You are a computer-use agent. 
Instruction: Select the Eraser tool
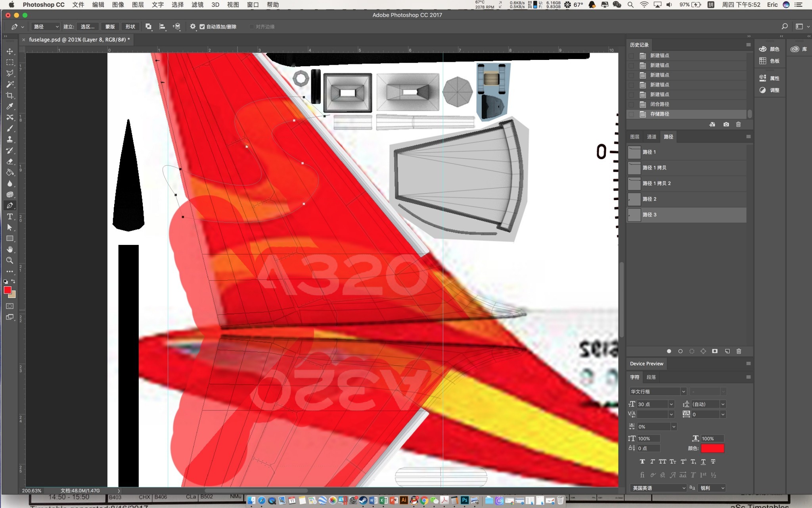10,162
